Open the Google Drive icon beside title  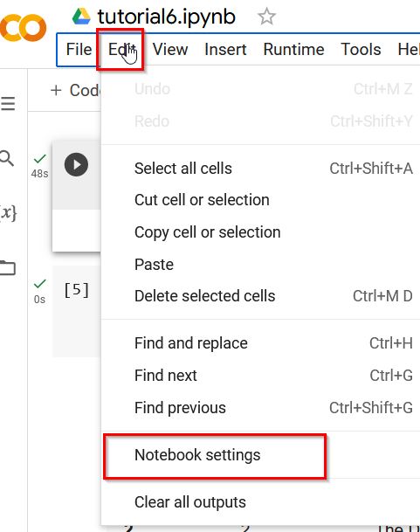tap(81, 17)
